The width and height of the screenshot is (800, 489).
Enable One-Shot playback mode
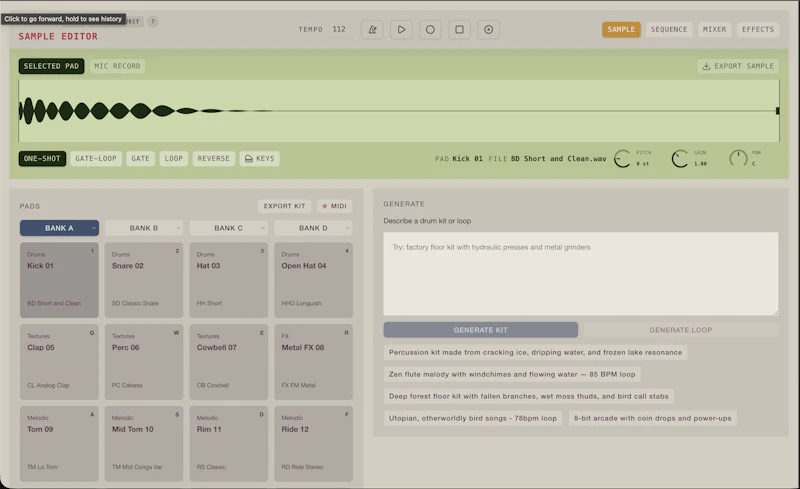coord(42,159)
